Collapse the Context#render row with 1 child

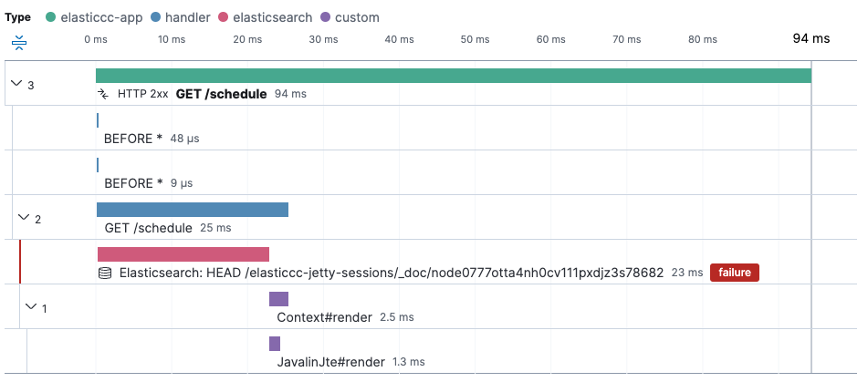coord(31,307)
